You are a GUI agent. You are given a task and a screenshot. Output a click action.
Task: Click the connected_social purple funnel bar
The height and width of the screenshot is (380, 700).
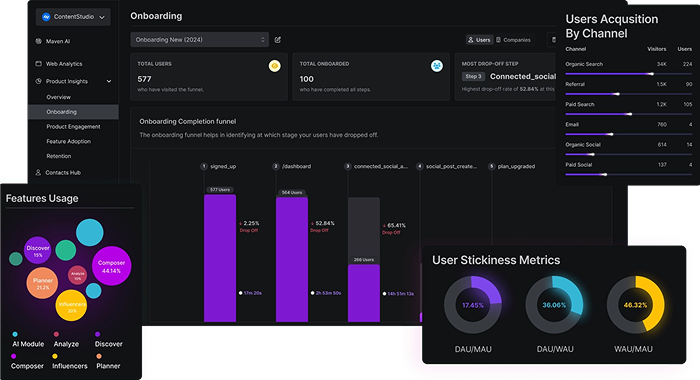pyautogui.click(x=364, y=293)
